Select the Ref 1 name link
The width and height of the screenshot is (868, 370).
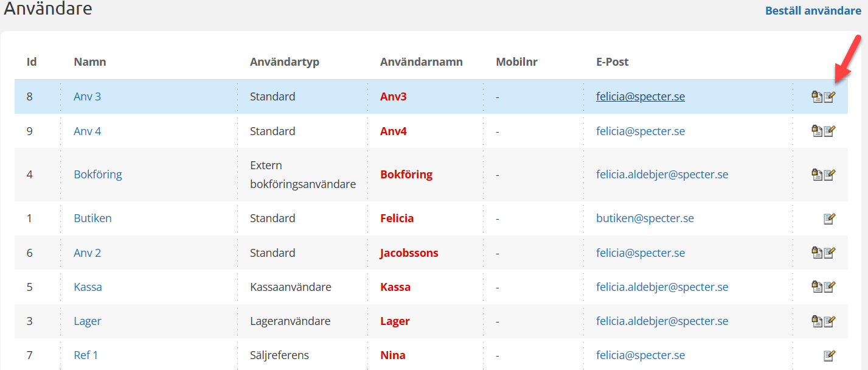[x=86, y=355]
